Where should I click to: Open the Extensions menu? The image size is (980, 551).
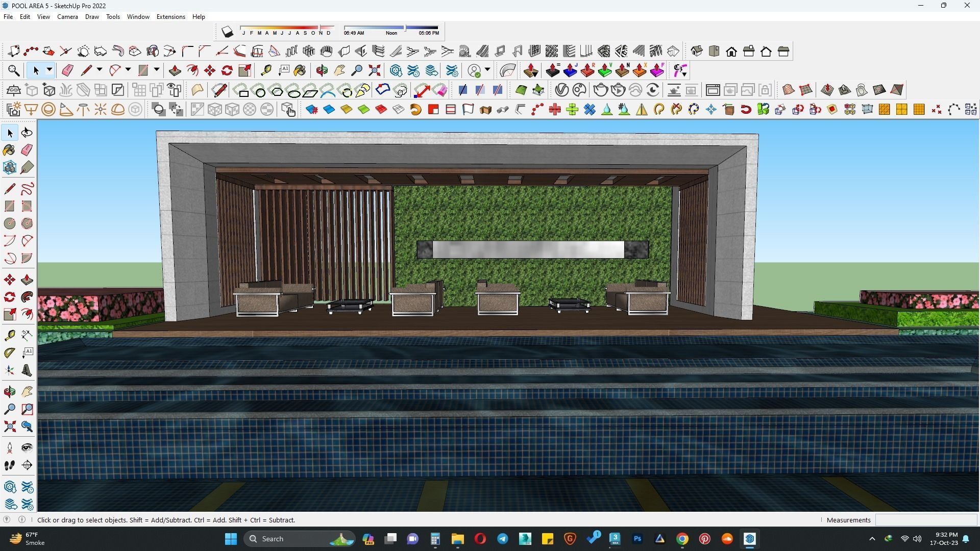[170, 17]
